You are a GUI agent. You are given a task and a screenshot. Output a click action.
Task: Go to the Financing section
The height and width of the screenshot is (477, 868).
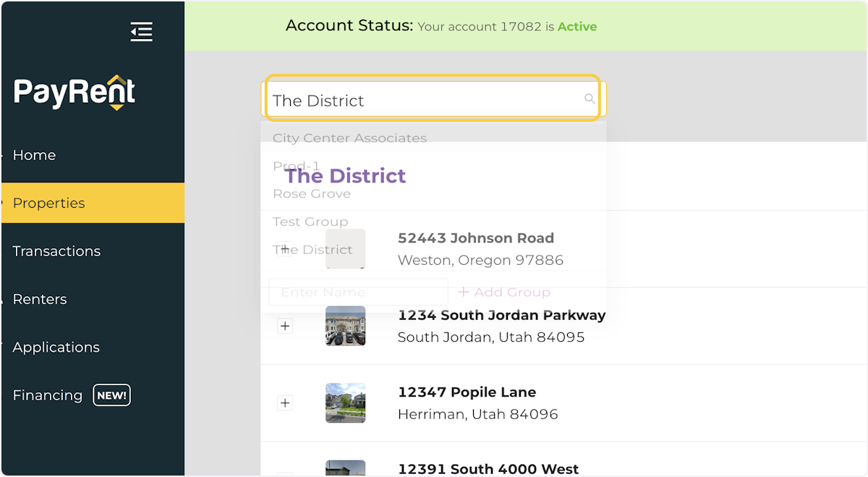pos(48,395)
